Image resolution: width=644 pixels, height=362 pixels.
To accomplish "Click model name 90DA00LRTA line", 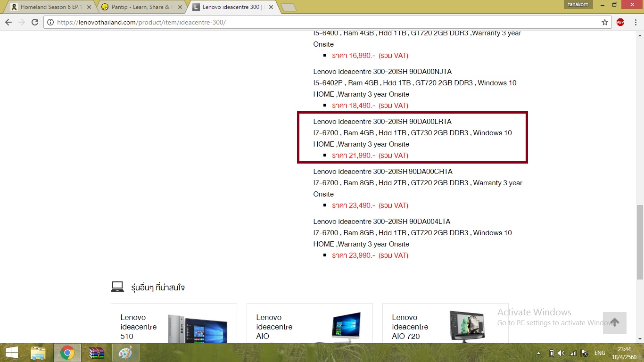I will 382,122.
